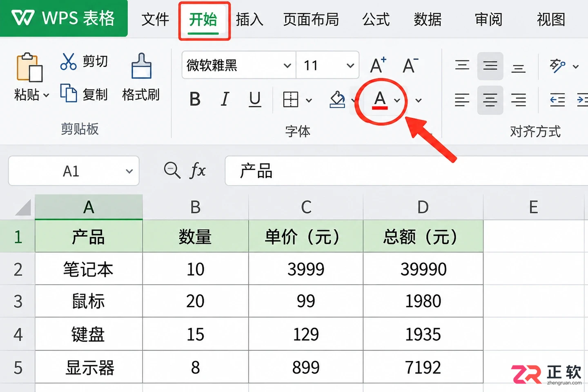The width and height of the screenshot is (588, 392).
Task: Select header cell 数量
Action: point(196,237)
